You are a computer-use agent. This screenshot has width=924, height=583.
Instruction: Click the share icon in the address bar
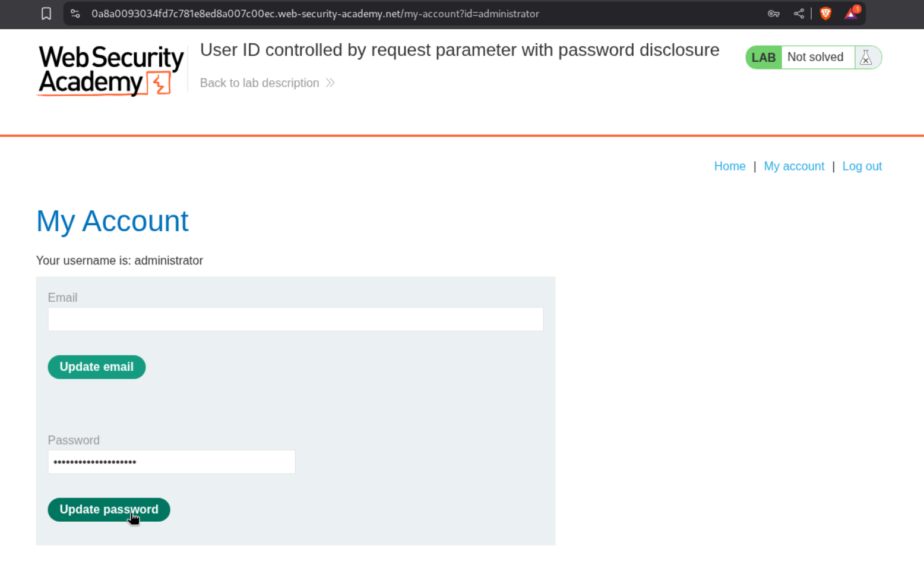coord(799,14)
